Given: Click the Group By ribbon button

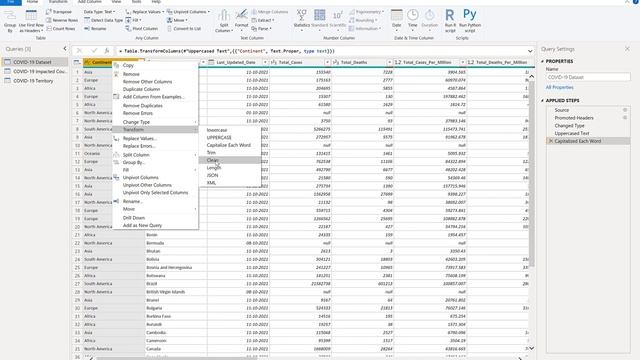Looking at the screenshot, I should tap(10, 20).
